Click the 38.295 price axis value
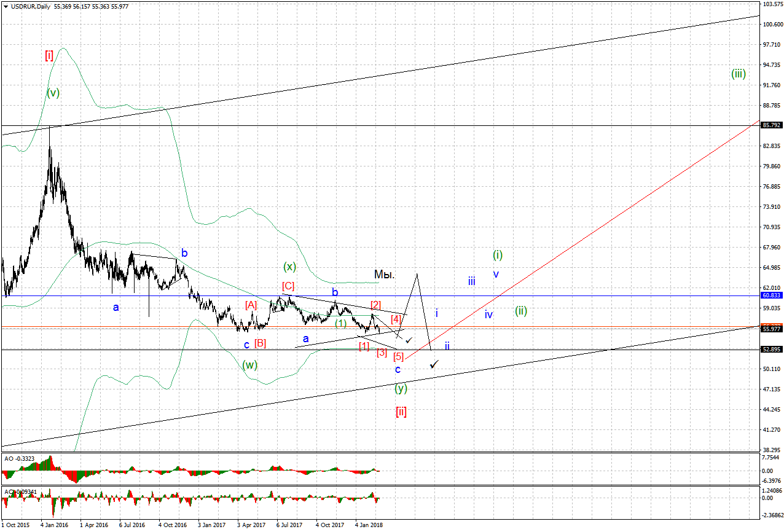784x532 pixels. (x=772, y=450)
